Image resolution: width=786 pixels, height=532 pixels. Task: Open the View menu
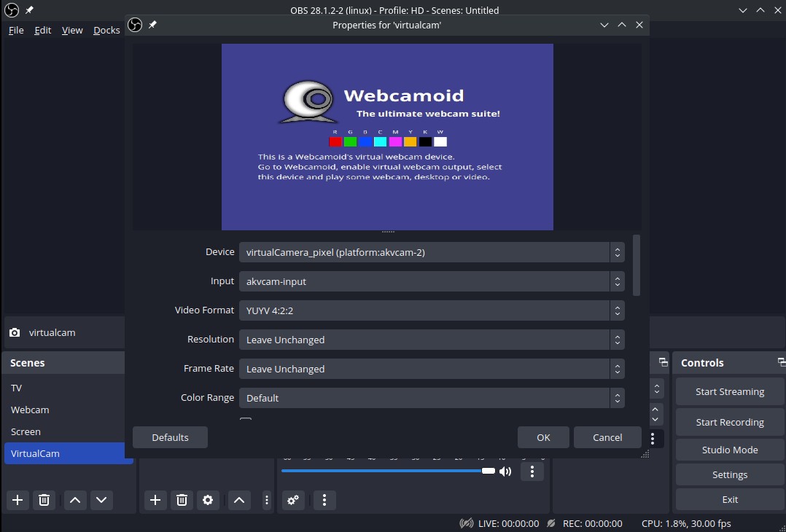pos(72,30)
